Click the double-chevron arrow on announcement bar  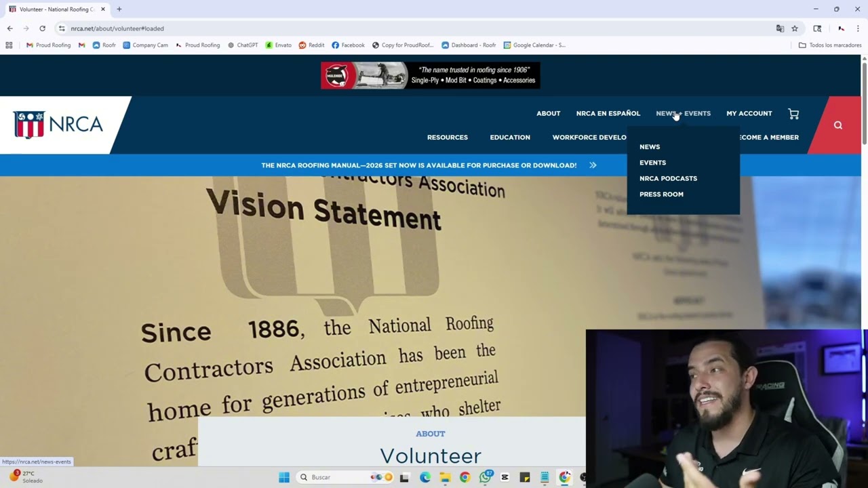pyautogui.click(x=593, y=165)
